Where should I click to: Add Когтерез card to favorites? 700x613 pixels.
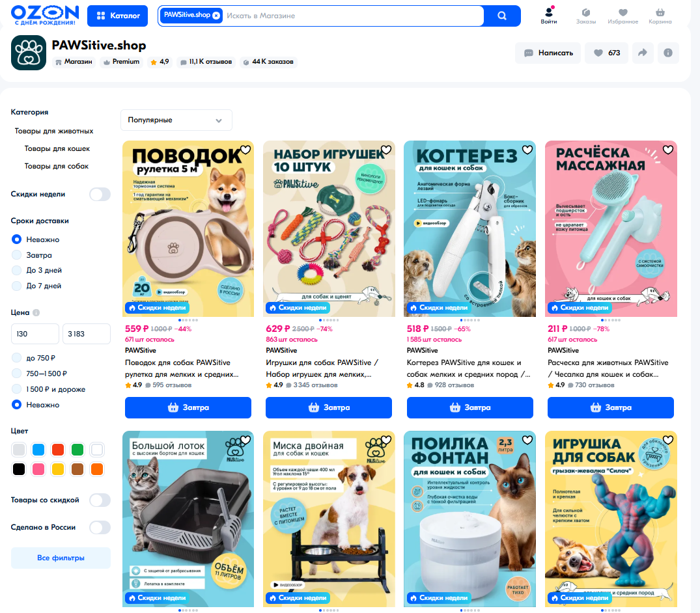(527, 150)
